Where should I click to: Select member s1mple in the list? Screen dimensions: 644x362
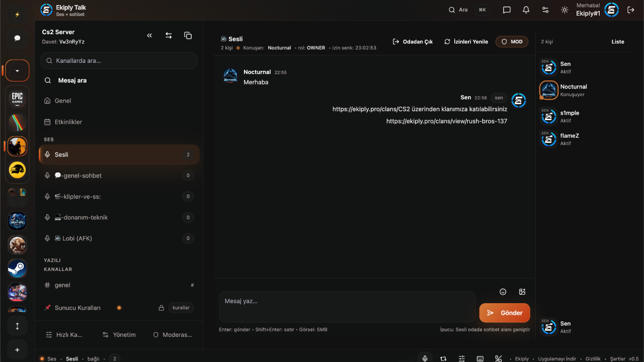click(x=584, y=117)
